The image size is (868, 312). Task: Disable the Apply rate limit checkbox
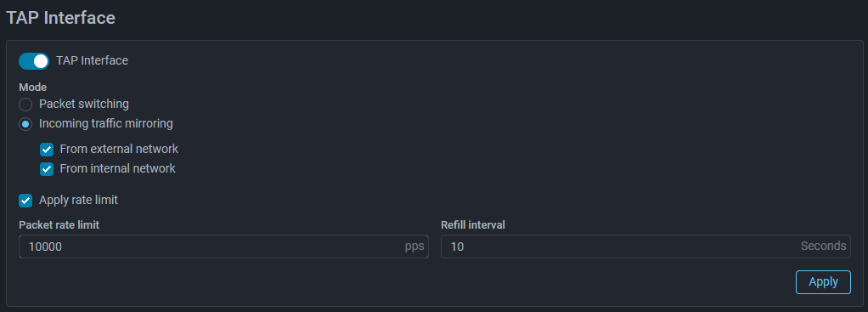click(25, 201)
